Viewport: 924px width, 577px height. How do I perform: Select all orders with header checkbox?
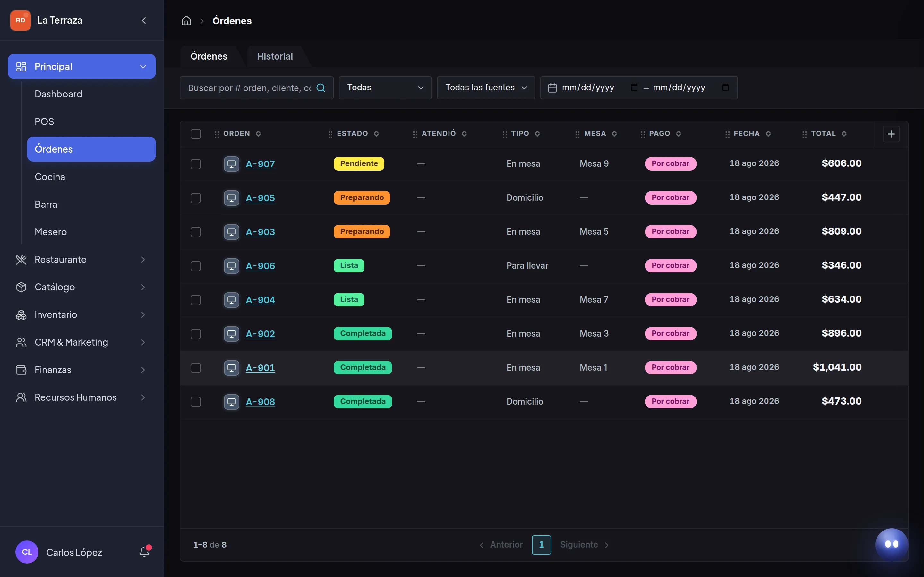pos(195,134)
